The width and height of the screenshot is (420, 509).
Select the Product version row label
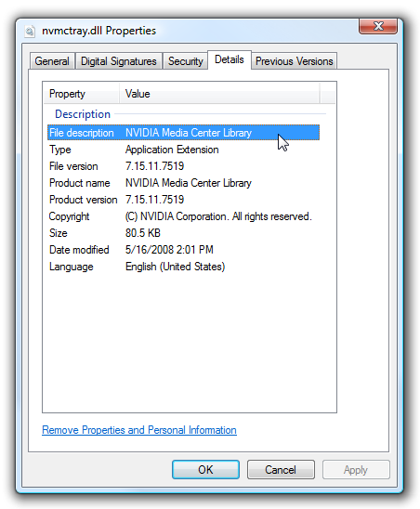tap(83, 200)
